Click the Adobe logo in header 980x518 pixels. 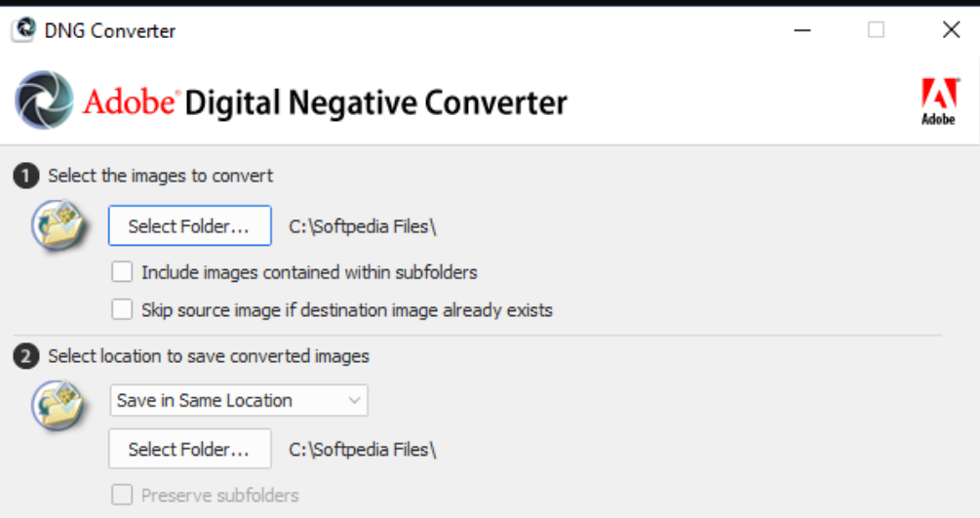click(x=938, y=101)
